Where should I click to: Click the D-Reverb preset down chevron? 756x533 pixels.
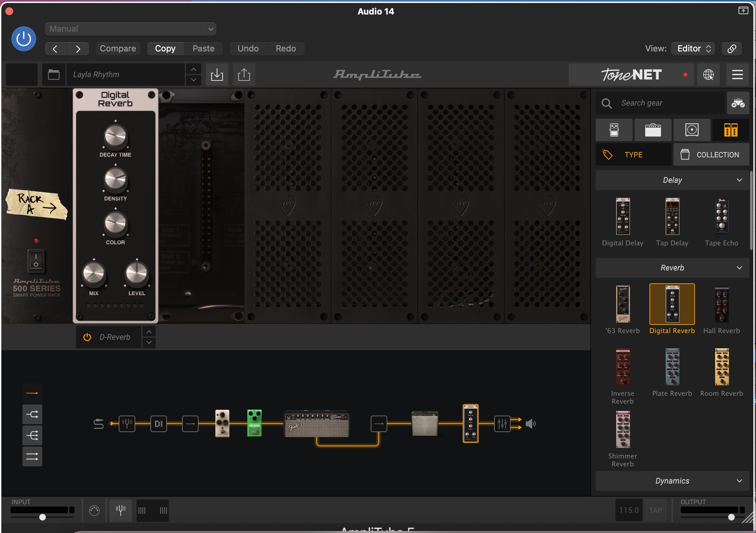click(149, 342)
